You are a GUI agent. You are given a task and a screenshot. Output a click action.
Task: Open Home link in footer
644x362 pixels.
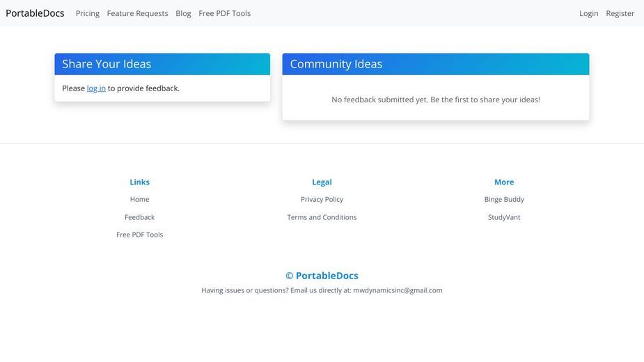140,199
